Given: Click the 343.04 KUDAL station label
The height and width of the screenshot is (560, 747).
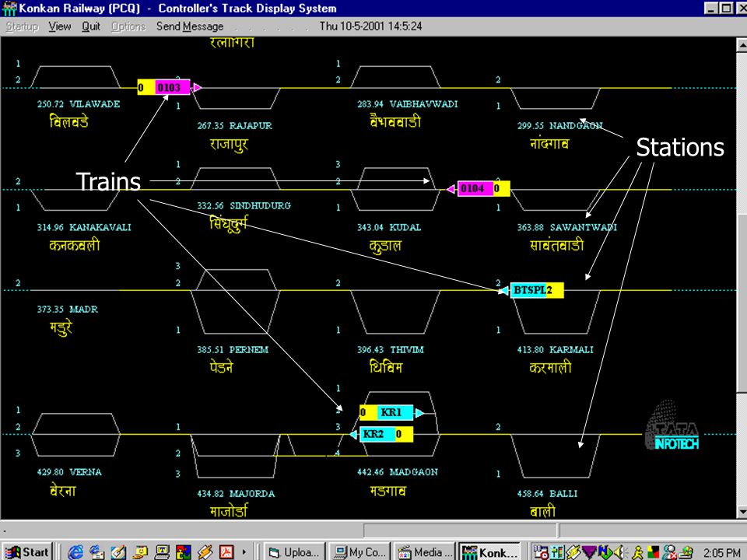Looking at the screenshot, I should point(389,227).
